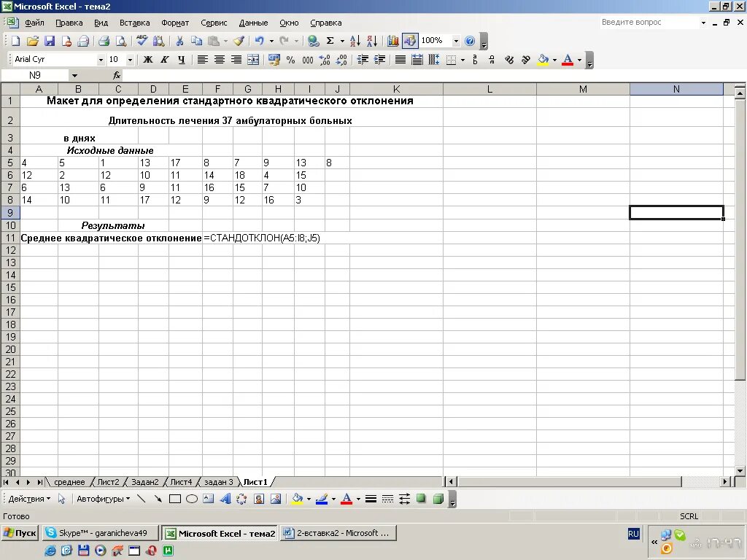747x560 pixels.
Task: Increase cell indent
Action: tap(379, 60)
